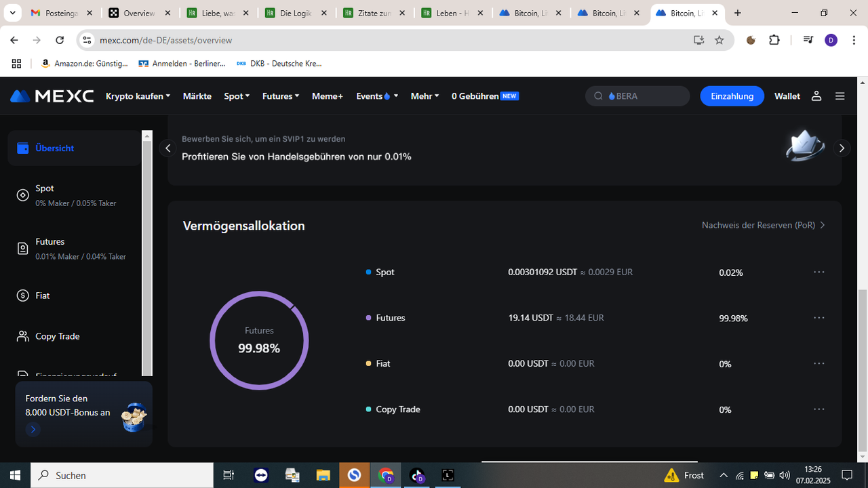Select Futures in sidebar

pos(75,248)
